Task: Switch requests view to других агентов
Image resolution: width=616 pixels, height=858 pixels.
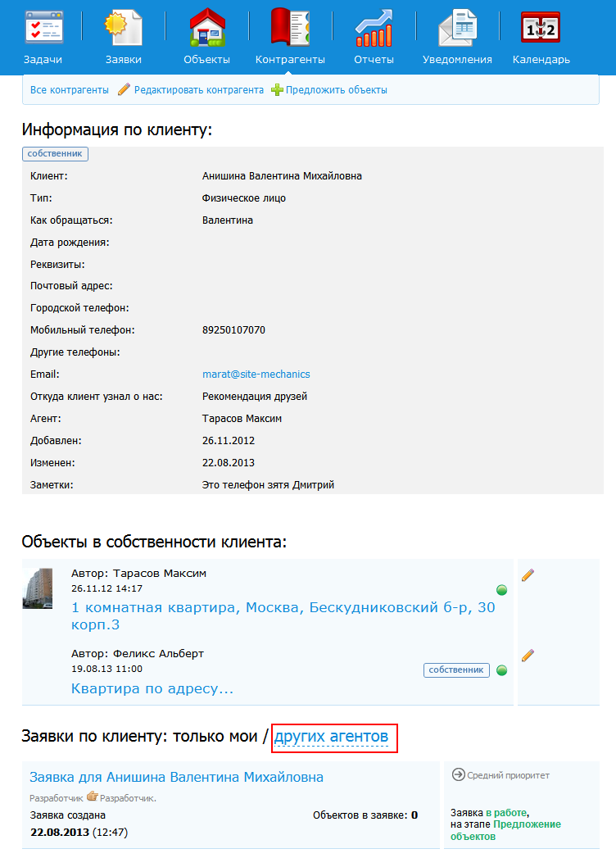Action: coord(332,737)
